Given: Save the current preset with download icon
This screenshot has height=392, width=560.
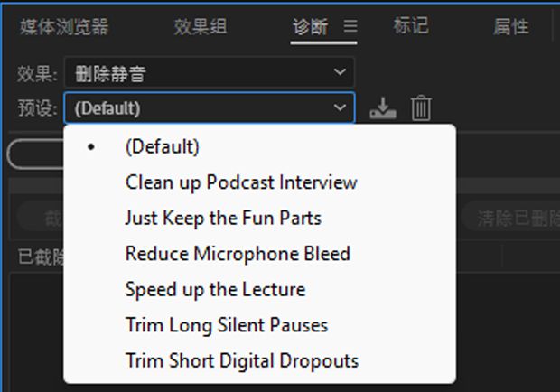Looking at the screenshot, I should click(382, 108).
